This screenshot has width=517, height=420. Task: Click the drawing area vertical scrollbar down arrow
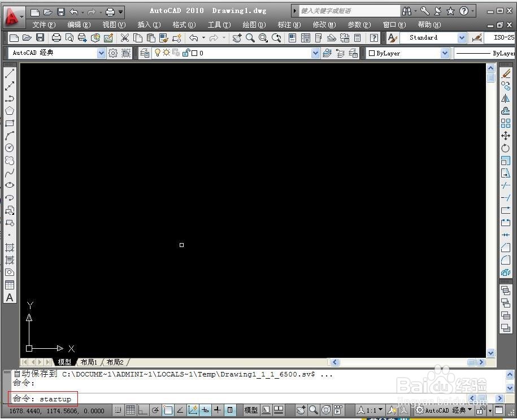pos(490,353)
